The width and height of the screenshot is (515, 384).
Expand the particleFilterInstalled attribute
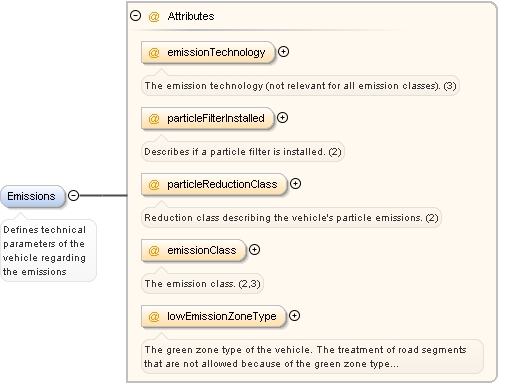282,118
